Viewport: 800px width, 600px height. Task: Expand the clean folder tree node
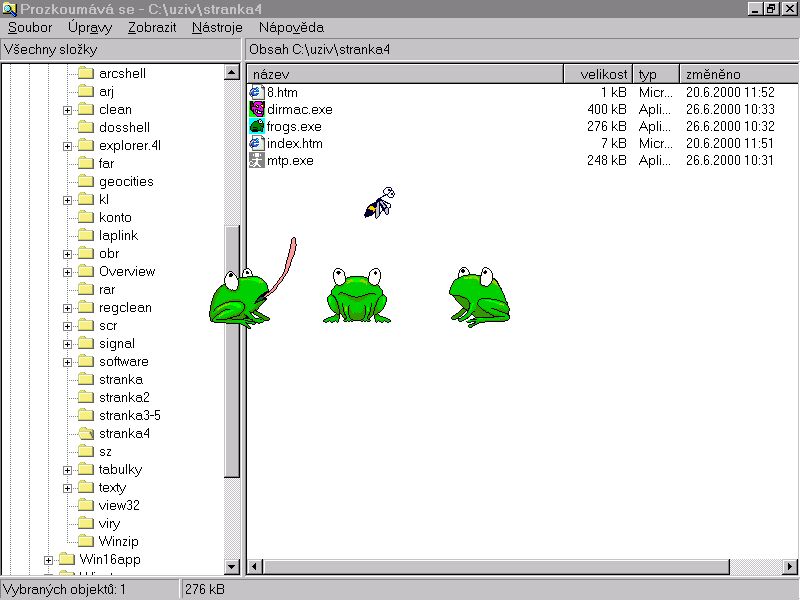(68, 110)
